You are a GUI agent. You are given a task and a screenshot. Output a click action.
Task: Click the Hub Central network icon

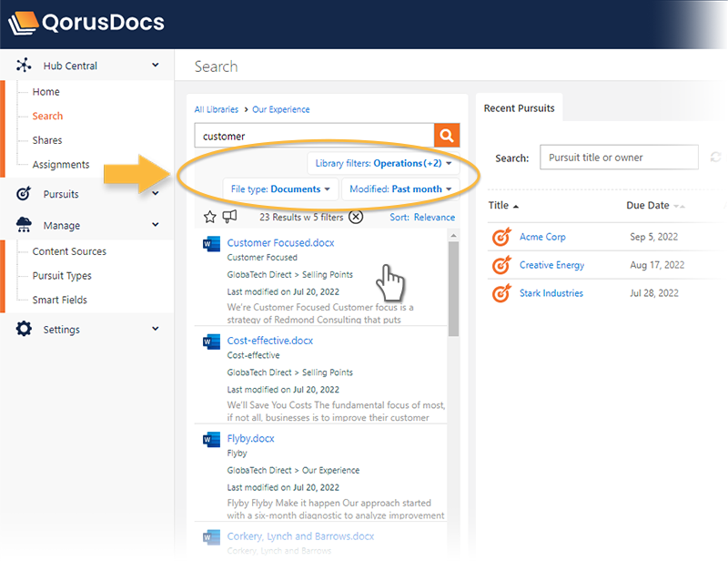click(x=24, y=66)
